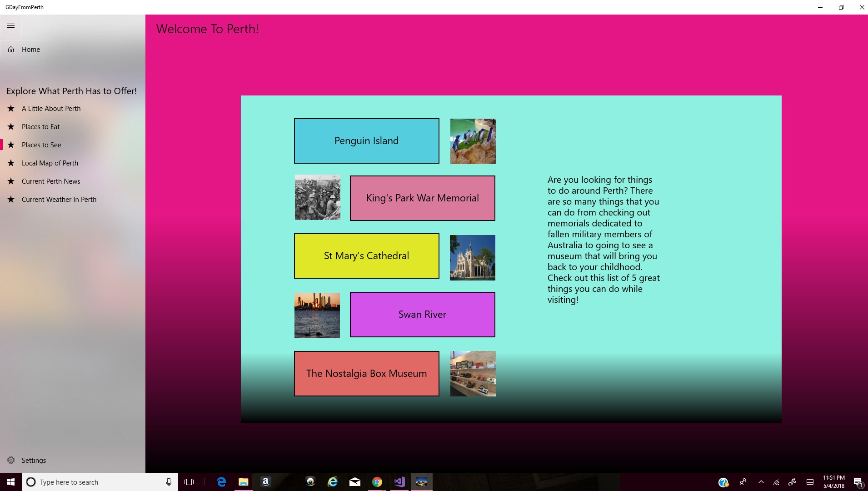Open King's Park War Memorial button

click(x=423, y=198)
